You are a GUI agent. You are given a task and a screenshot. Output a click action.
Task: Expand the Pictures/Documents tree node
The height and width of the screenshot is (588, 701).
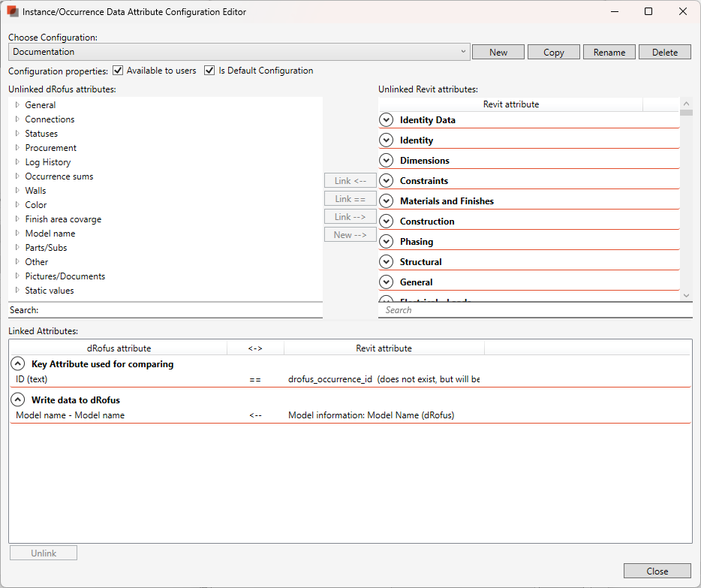click(17, 276)
